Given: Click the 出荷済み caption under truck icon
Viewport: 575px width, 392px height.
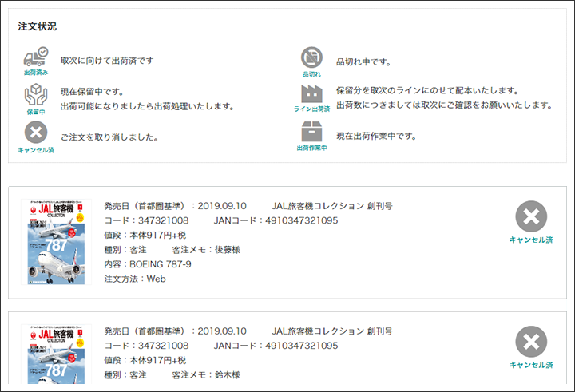Looking at the screenshot, I should coord(36,73).
